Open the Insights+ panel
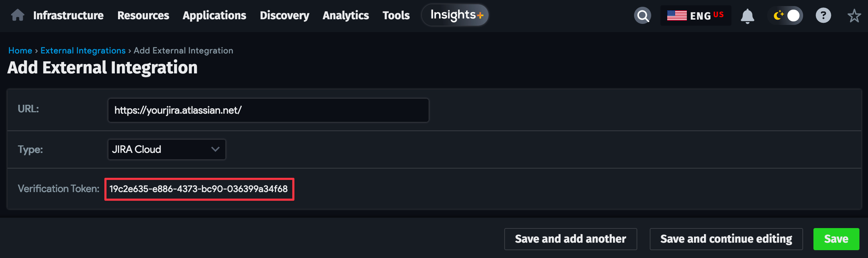Screen dimensions: 868x258 455,15
